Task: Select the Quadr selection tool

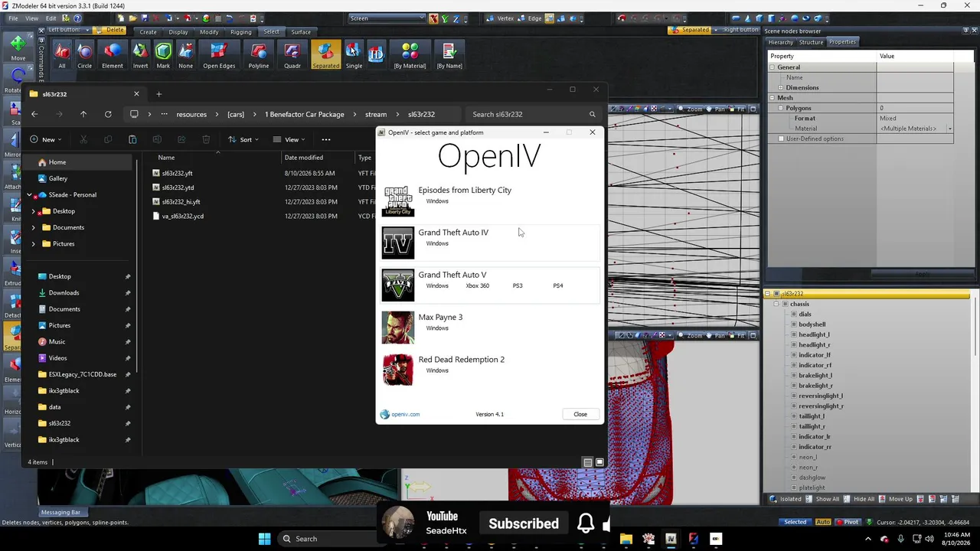Action: (x=292, y=56)
